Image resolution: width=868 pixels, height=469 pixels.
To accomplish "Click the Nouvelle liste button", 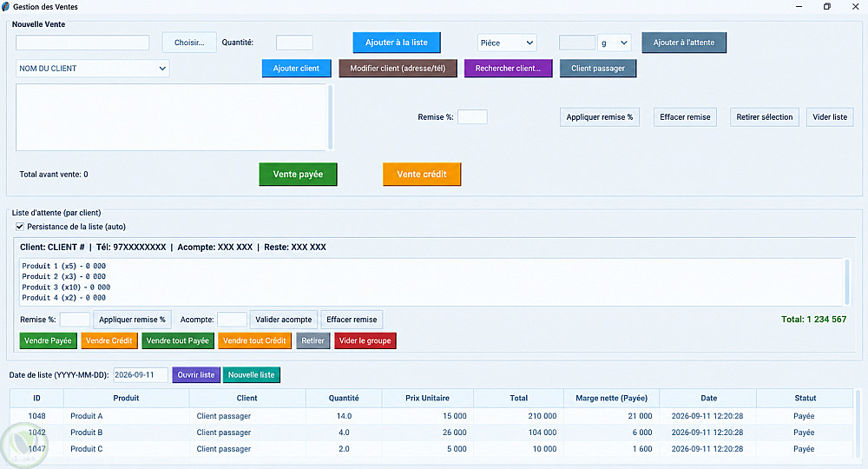I will click(252, 375).
